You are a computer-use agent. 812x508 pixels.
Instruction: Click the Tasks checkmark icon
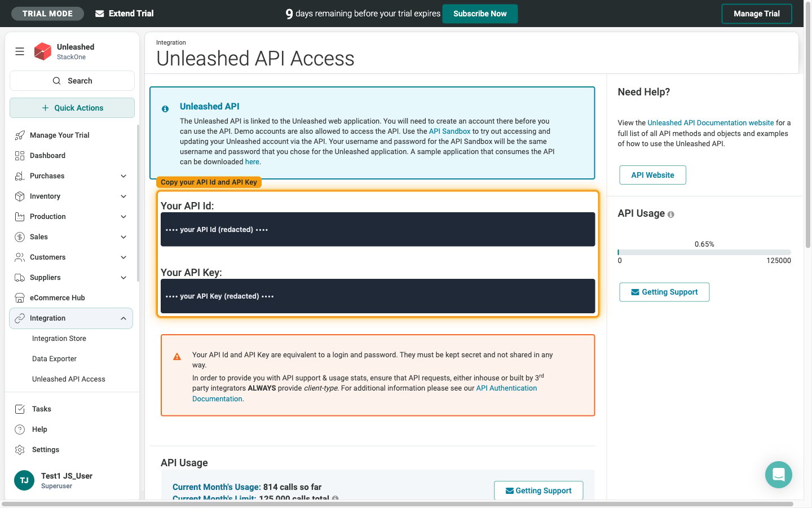[x=20, y=409]
